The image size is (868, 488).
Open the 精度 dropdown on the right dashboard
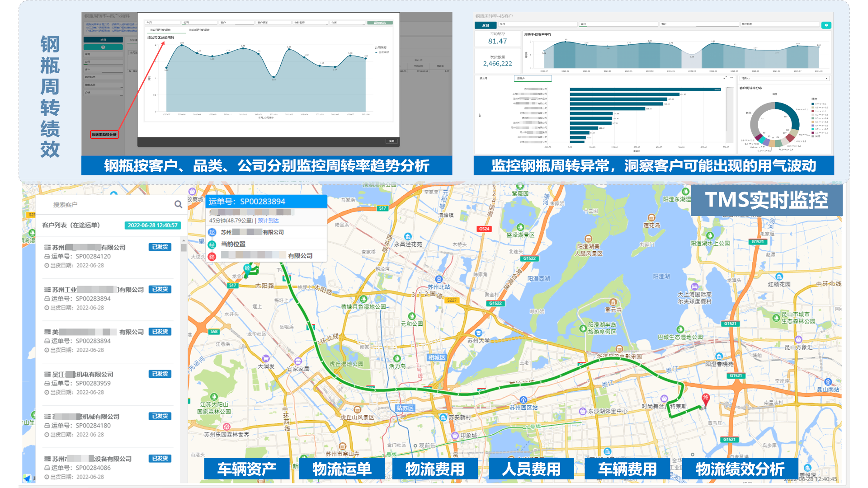click(x=784, y=79)
